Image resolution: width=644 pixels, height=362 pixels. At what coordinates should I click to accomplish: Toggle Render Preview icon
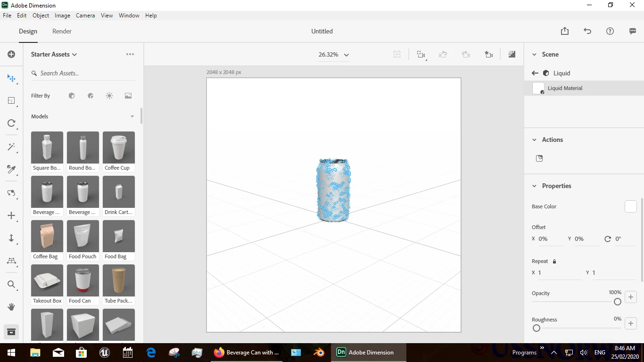(512, 54)
